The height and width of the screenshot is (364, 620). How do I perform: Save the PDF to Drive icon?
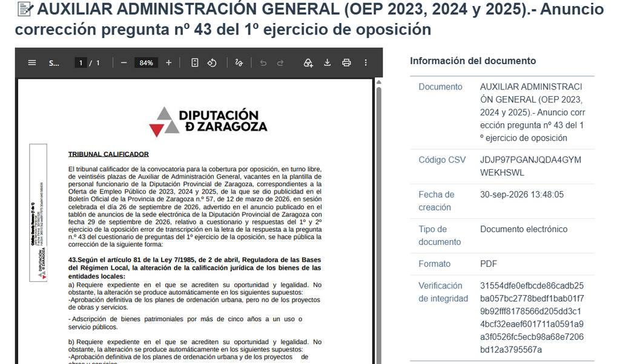click(x=308, y=63)
